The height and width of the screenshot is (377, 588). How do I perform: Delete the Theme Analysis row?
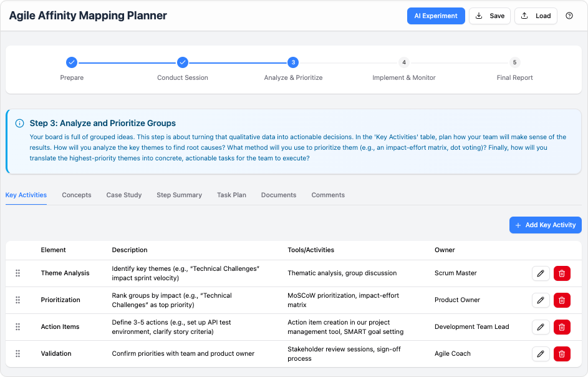pyautogui.click(x=562, y=273)
